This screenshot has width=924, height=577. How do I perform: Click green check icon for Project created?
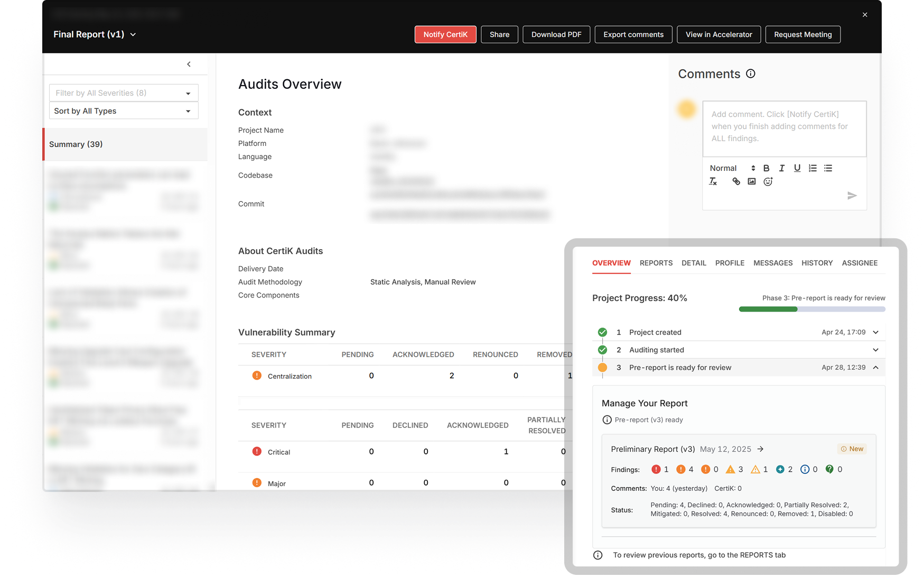coord(602,332)
